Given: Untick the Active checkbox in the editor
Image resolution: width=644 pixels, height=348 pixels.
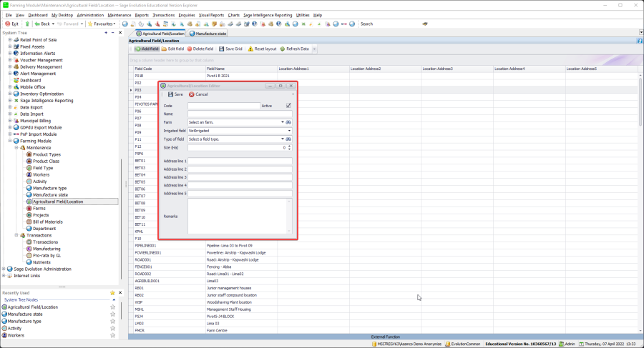Looking at the screenshot, I should (x=288, y=106).
